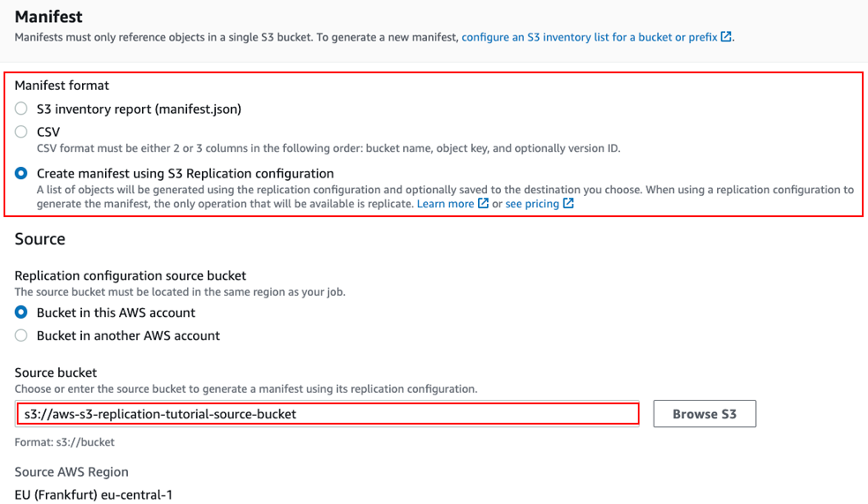Click the Browse S3 button
868x504 pixels.
pyautogui.click(x=704, y=414)
